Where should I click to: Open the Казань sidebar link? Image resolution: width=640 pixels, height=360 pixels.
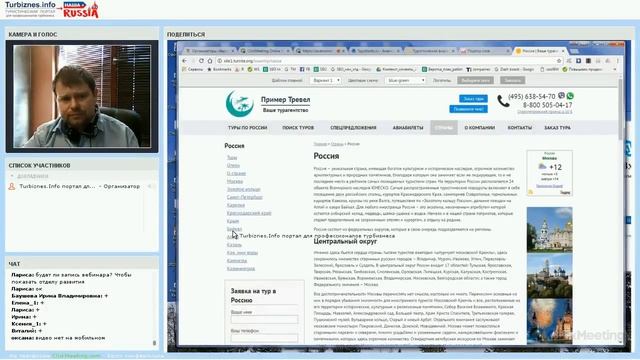[x=234, y=245]
